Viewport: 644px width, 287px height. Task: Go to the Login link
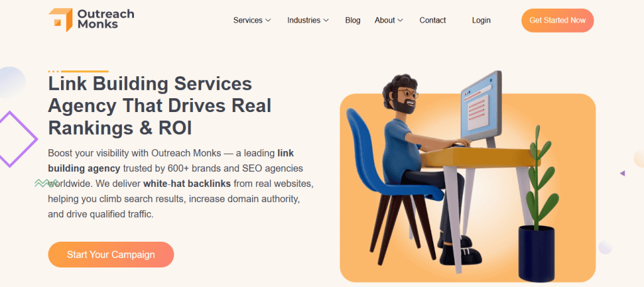click(x=481, y=20)
